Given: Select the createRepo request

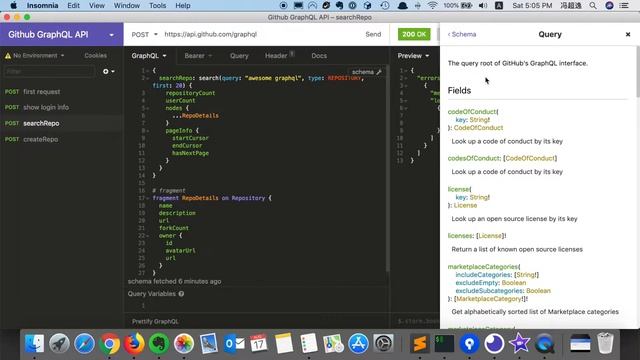Looking at the screenshot, I should click(x=61, y=139).
